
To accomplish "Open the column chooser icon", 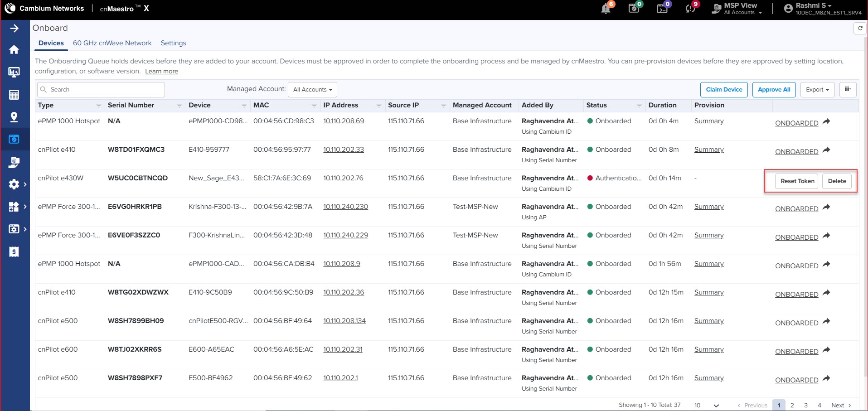I will click(848, 89).
